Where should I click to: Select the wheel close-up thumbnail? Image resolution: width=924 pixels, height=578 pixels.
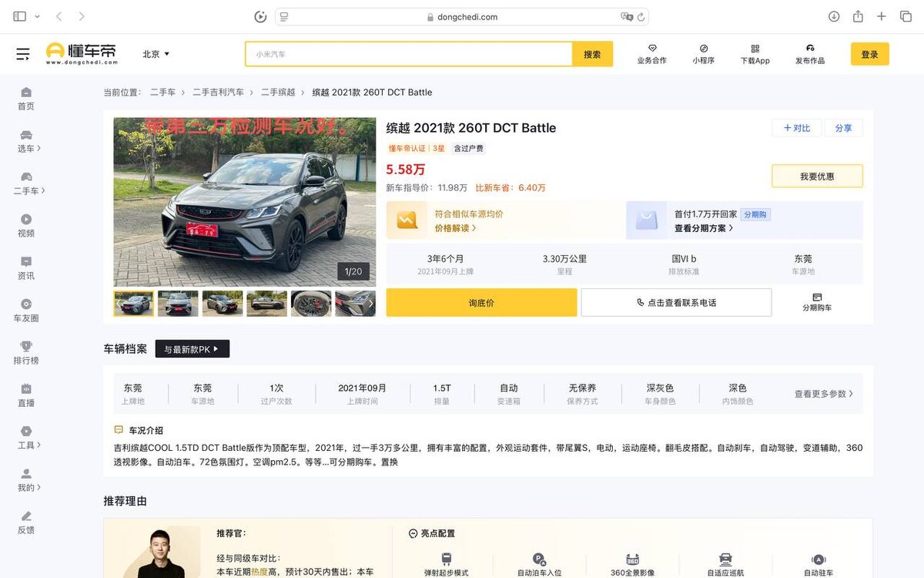click(311, 303)
